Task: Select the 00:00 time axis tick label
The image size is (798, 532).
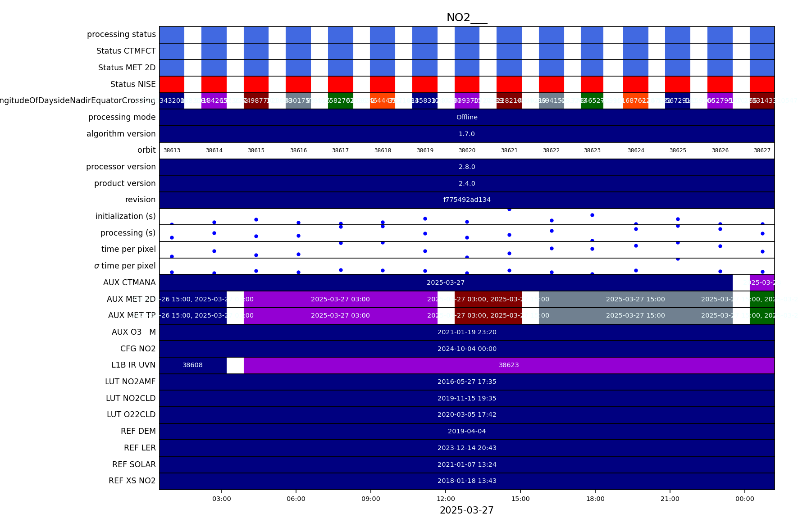Action: pos(744,499)
